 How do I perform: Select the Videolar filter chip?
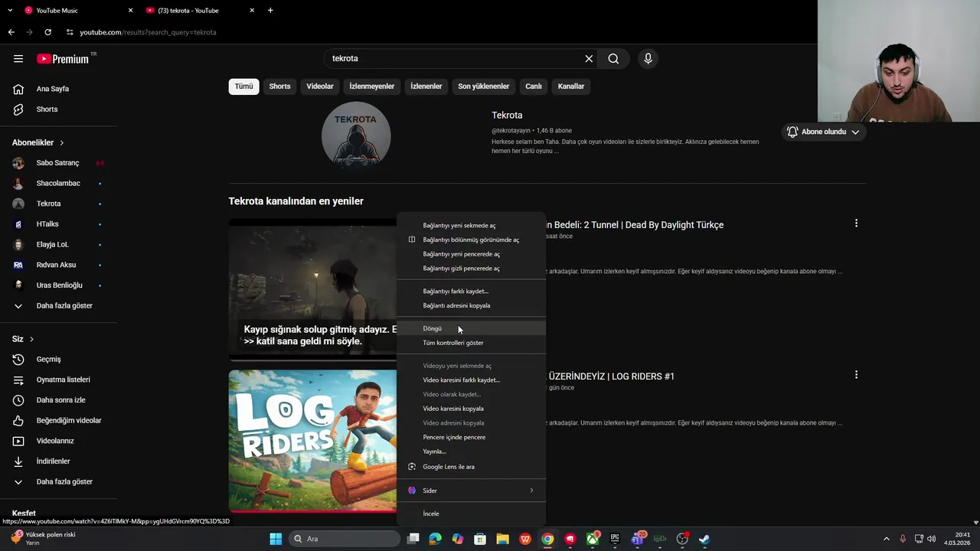pyautogui.click(x=320, y=86)
